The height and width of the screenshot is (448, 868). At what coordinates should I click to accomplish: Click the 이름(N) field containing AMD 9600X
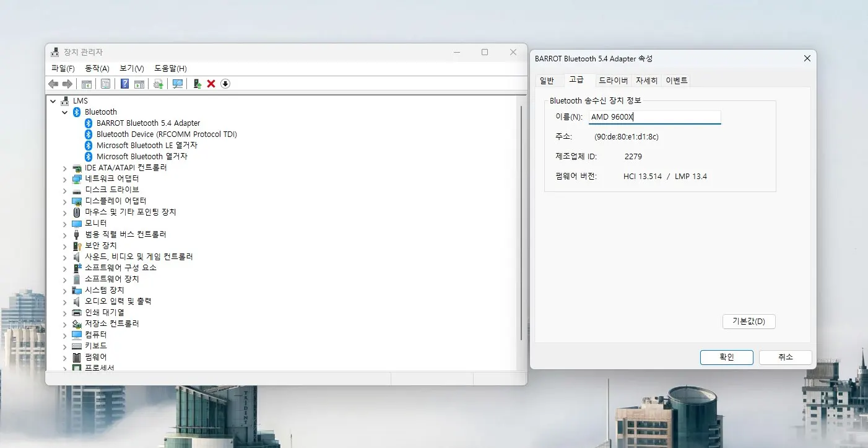(655, 117)
